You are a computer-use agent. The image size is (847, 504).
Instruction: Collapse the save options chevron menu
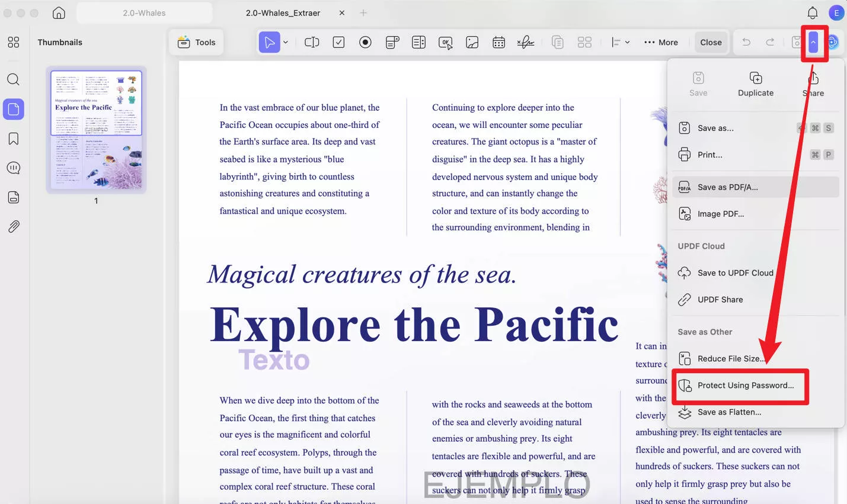click(813, 42)
